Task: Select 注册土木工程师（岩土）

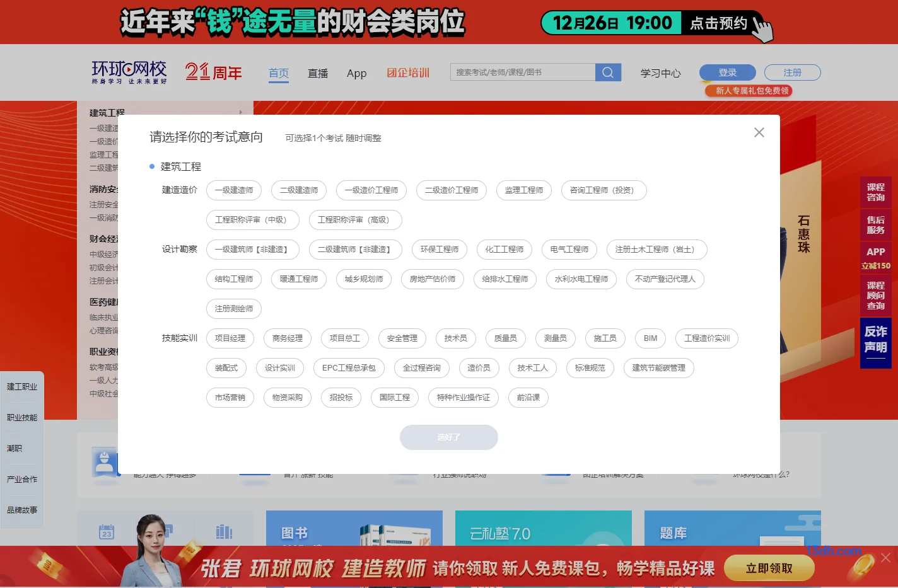Action: (x=657, y=250)
